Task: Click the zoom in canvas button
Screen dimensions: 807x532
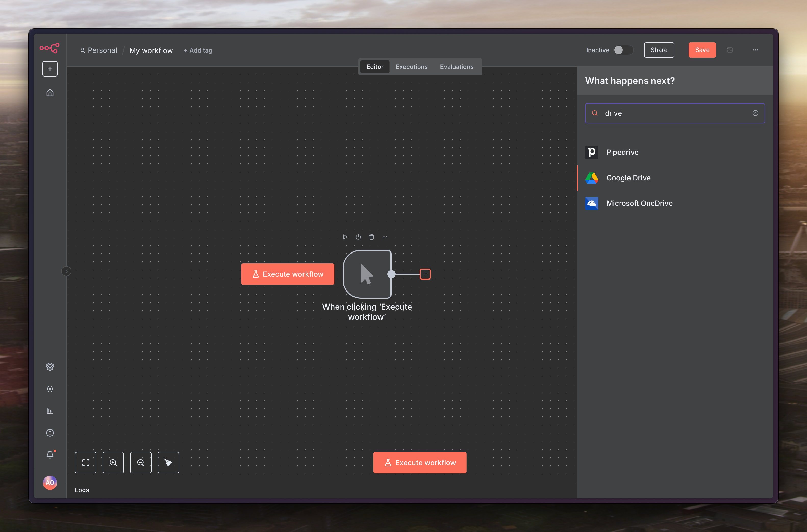Action: pos(113,462)
